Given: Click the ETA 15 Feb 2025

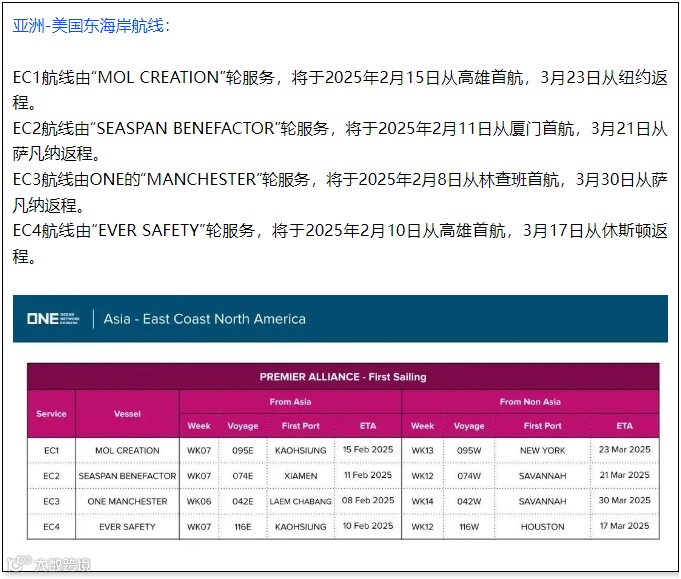Looking at the screenshot, I should [x=368, y=450].
